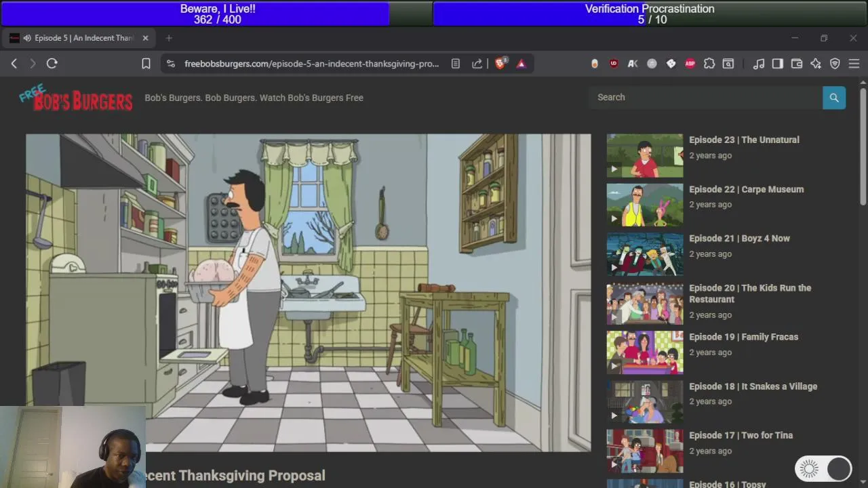Open Episode 21 Boyz 4 Now link
This screenshot has width=868, height=488.
739,239
